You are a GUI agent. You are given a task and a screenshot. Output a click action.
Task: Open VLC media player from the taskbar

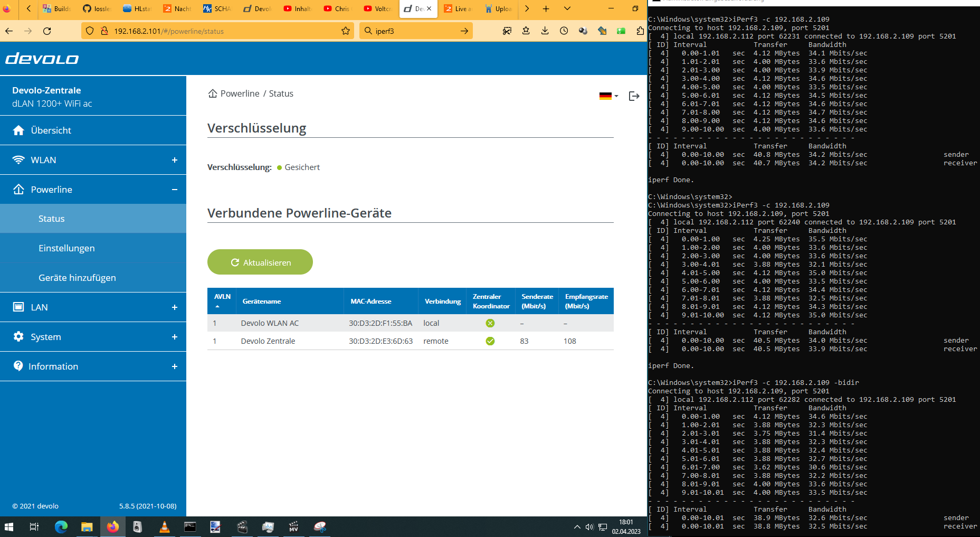tap(165, 527)
